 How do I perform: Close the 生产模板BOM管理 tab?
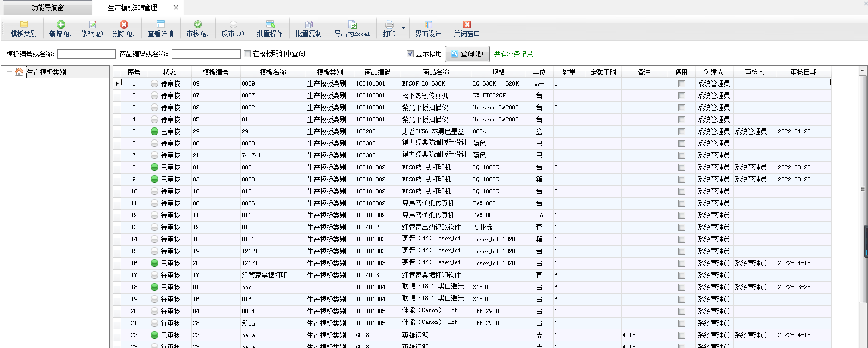point(176,8)
